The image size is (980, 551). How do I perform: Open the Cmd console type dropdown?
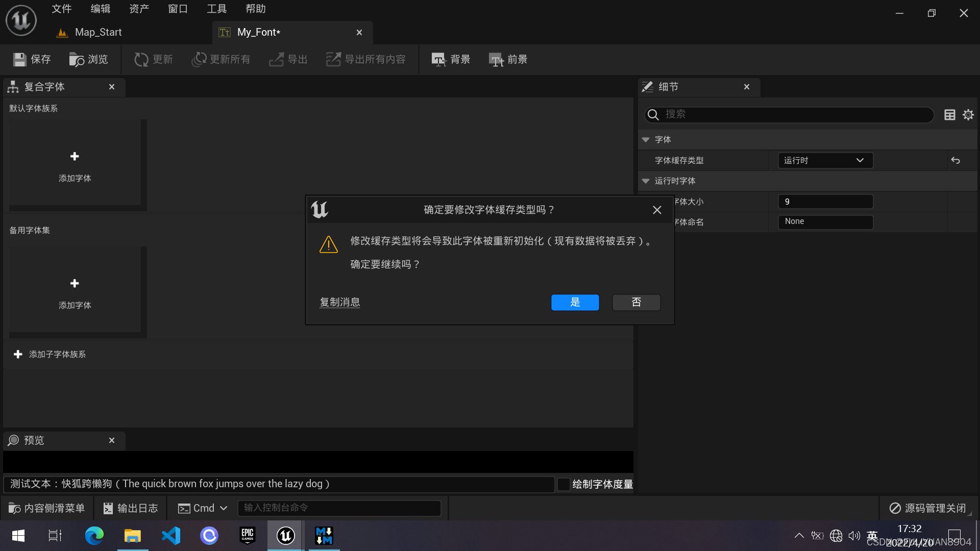(x=203, y=508)
